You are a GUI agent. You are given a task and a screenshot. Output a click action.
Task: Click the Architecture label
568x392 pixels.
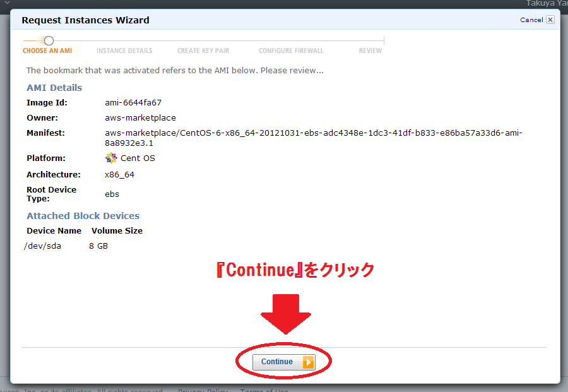tap(54, 175)
